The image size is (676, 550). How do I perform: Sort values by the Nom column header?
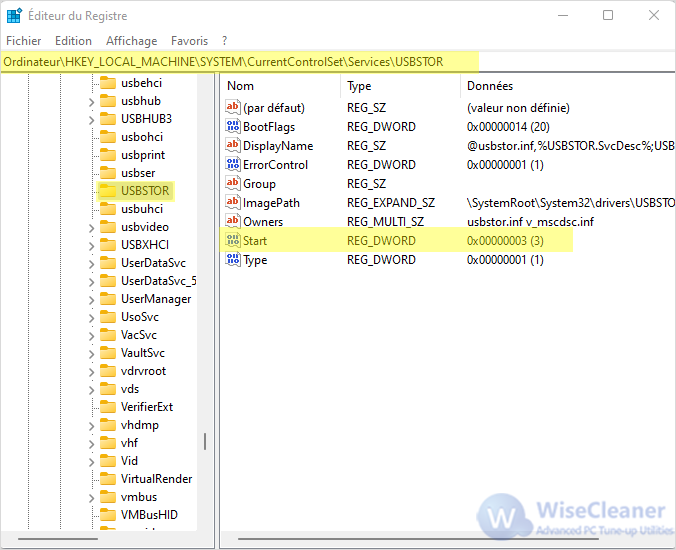[x=280, y=86]
